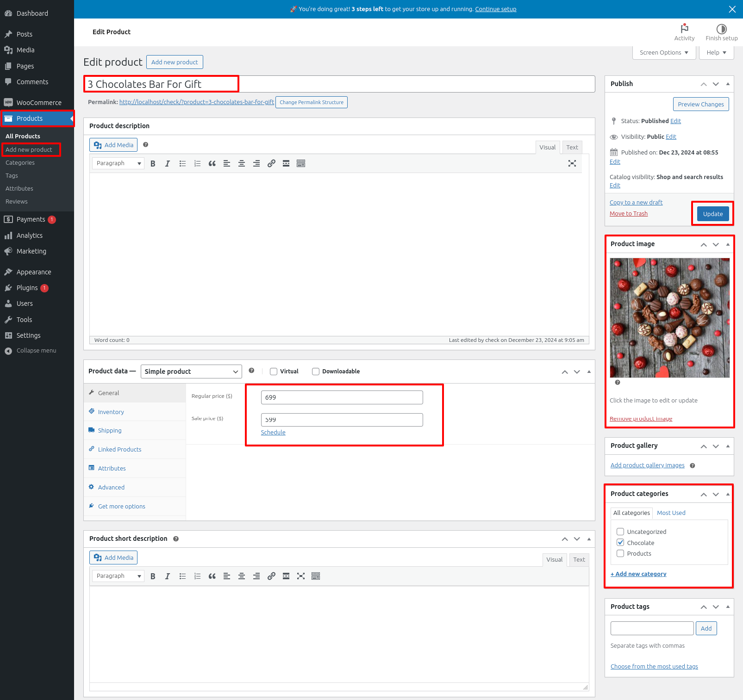Click toolbar toggle icon in product description editor
Screen dimensions: 743x700
click(301, 163)
